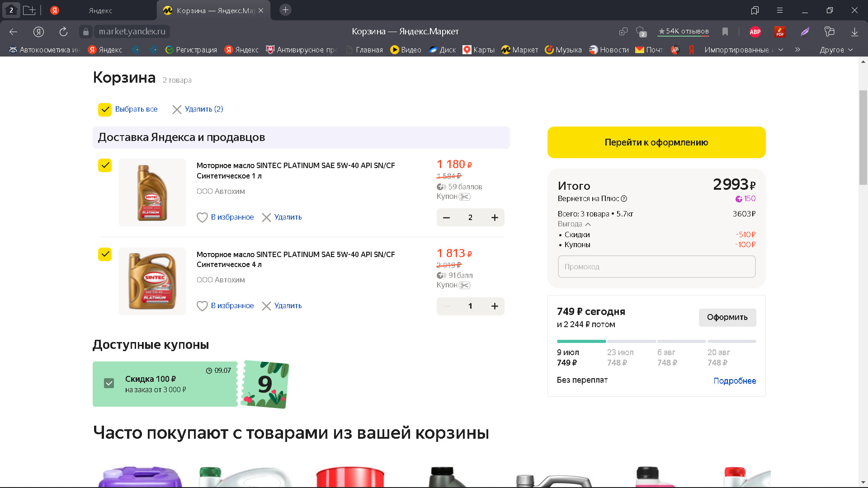
Task: Remove the 1 л oil item
Action: pyautogui.click(x=282, y=217)
